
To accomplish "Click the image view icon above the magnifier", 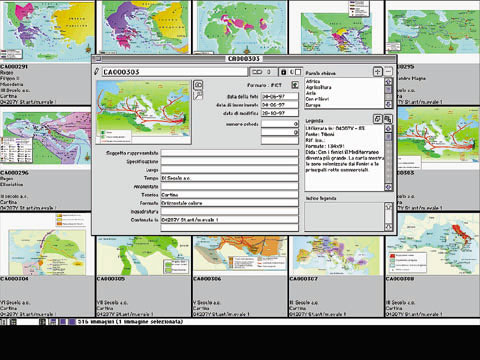I will pos(198,85).
